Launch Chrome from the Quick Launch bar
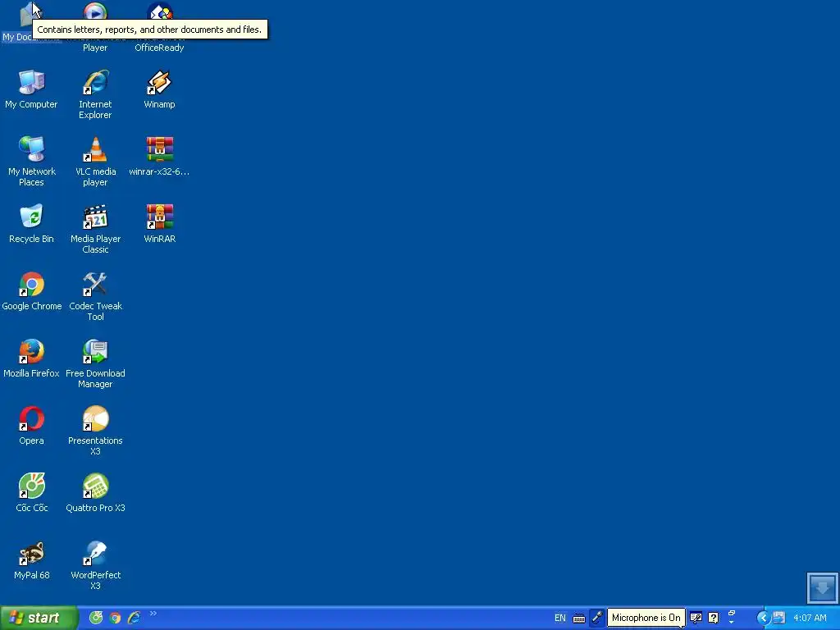The image size is (840, 630). [x=115, y=618]
